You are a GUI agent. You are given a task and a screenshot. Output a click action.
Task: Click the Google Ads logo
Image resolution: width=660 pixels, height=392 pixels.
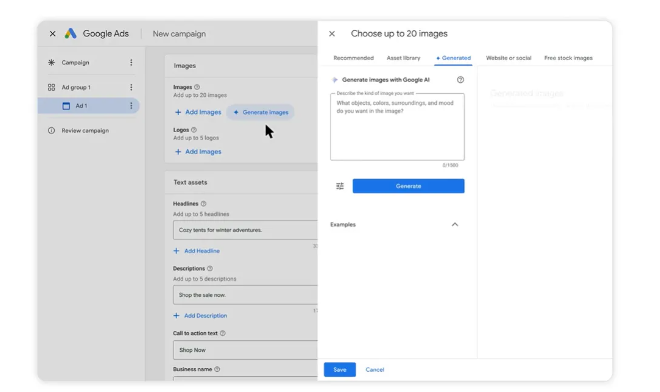point(70,33)
